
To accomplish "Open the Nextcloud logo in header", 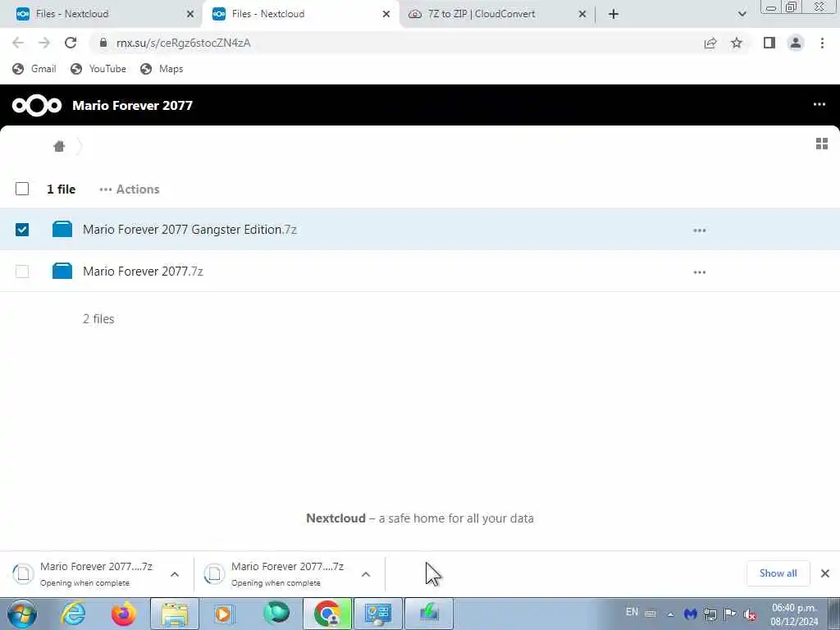I will [x=36, y=105].
